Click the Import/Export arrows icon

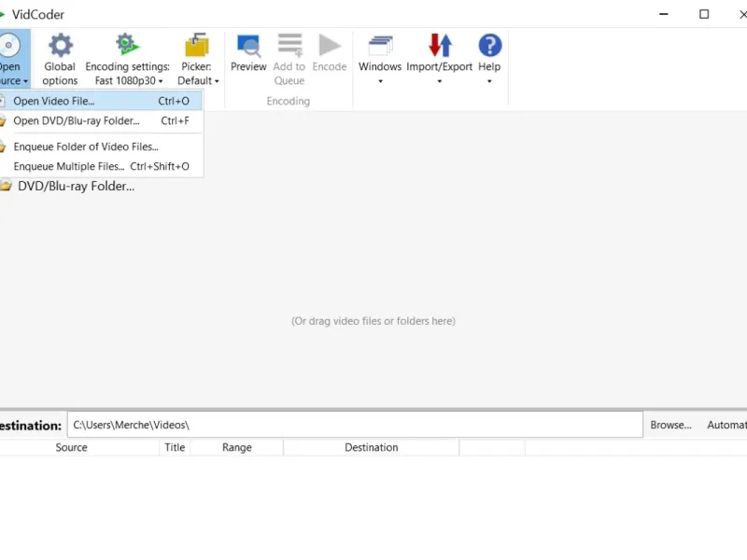(x=439, y=45)
